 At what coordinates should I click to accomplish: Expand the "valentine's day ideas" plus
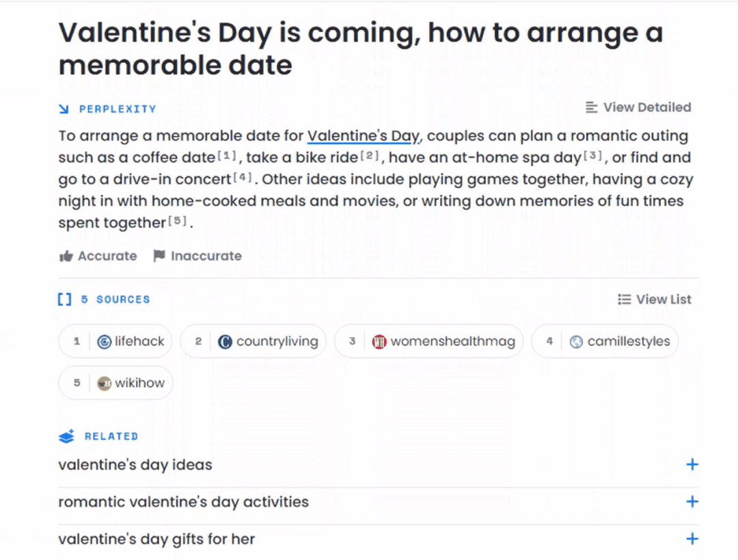coord(692,464)
